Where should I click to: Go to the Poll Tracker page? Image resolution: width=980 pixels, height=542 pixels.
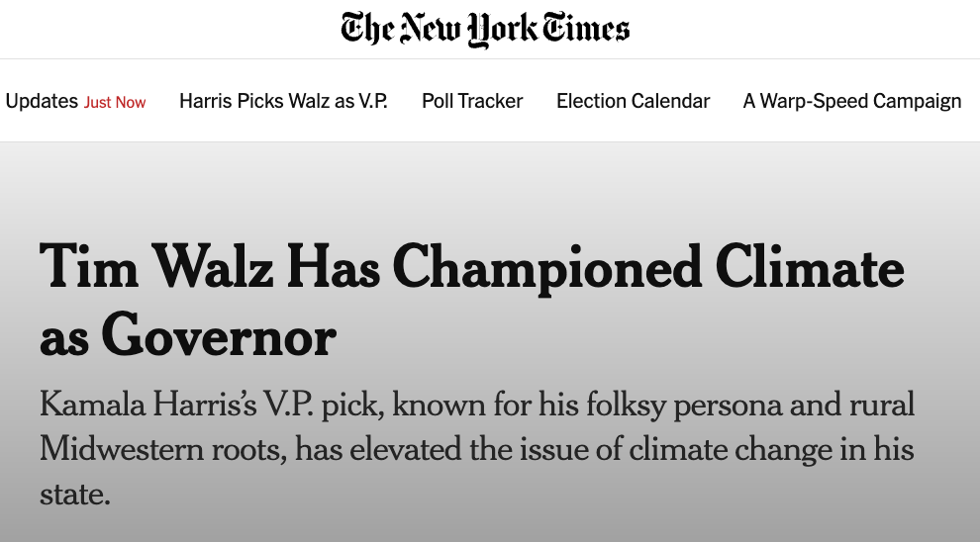(472, 101)
